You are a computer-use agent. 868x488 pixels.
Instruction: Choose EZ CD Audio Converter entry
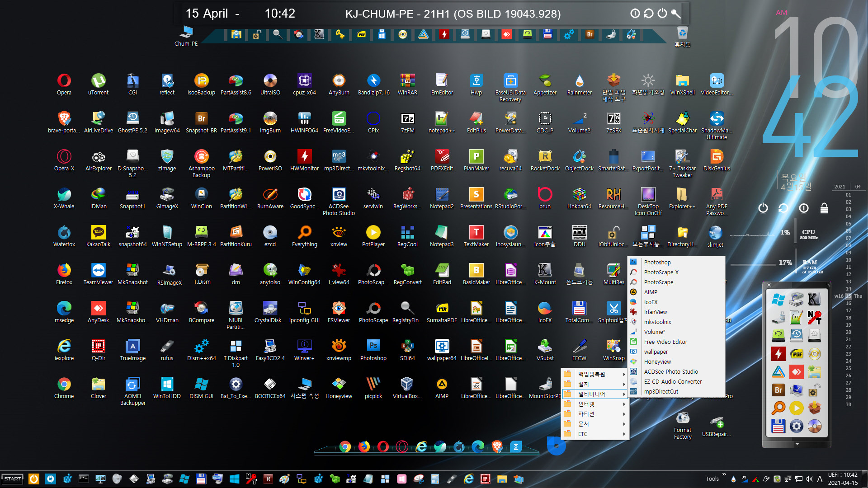[x=677, y=381]
